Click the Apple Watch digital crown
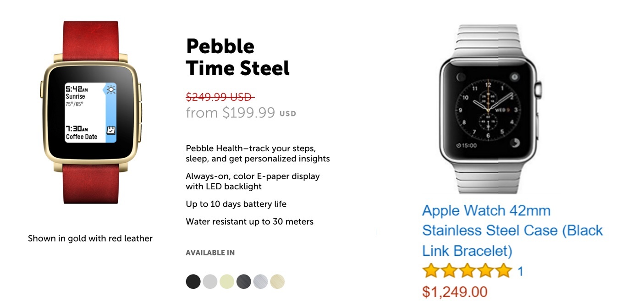This screenshot has height=303, width=644. click(539, 89)
